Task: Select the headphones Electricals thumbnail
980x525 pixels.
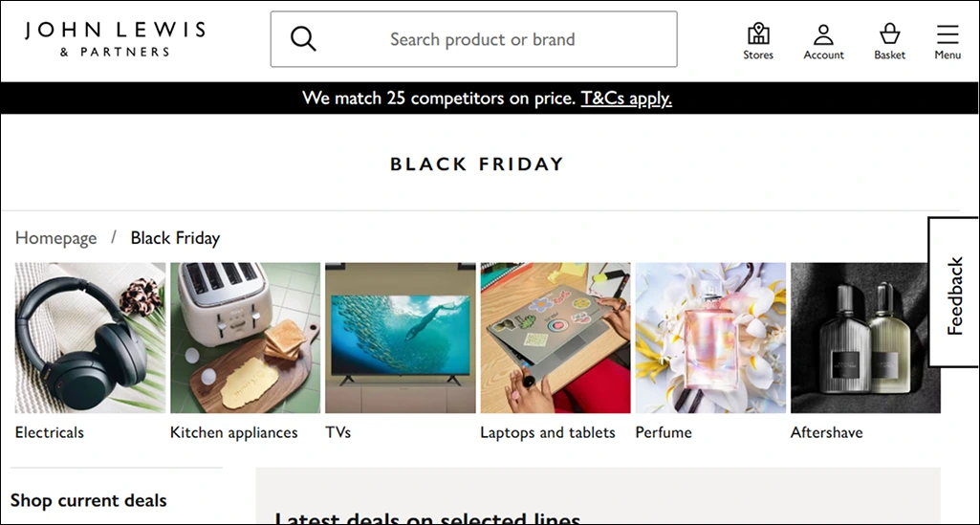Action: pyautogui.click(x=90, y=338)
